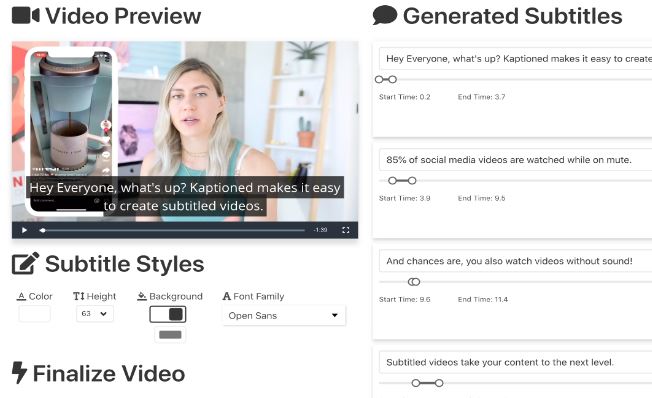Image resolution: width=652 pixels, height=398 pixels.
Task: Click the Finalize Video heading
Action: (109, 373)
